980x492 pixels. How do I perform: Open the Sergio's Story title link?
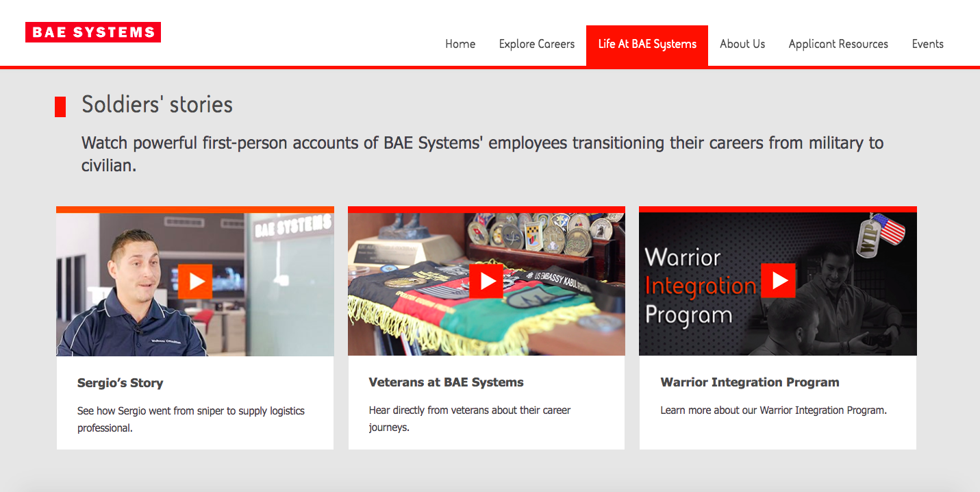click(121, 383)
